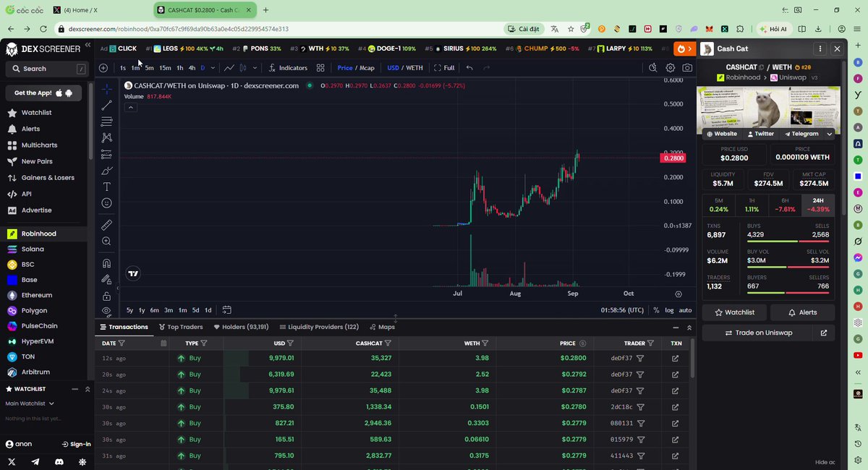Open the external Uniswap link icon
The height and width of the screenshot is (470, 868).
(824, 333)
